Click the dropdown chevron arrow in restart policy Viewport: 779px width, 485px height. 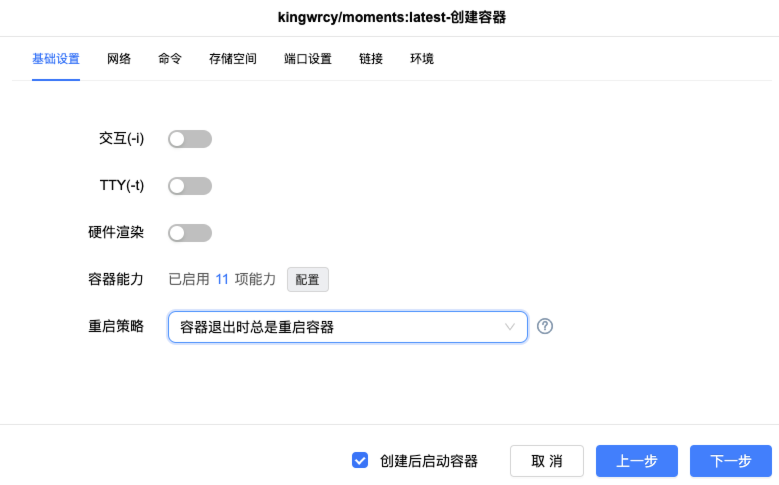(x=511, y=327)
